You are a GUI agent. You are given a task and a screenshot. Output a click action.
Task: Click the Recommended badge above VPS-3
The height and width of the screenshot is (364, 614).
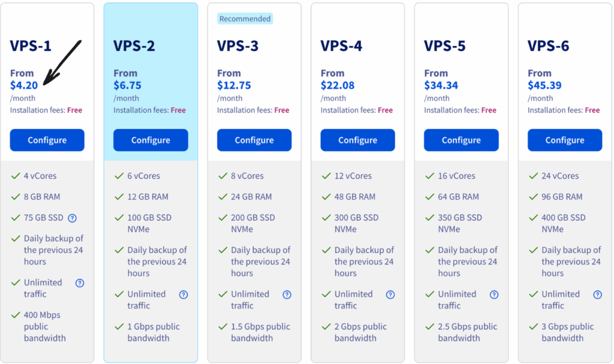[x=245, y=19]
